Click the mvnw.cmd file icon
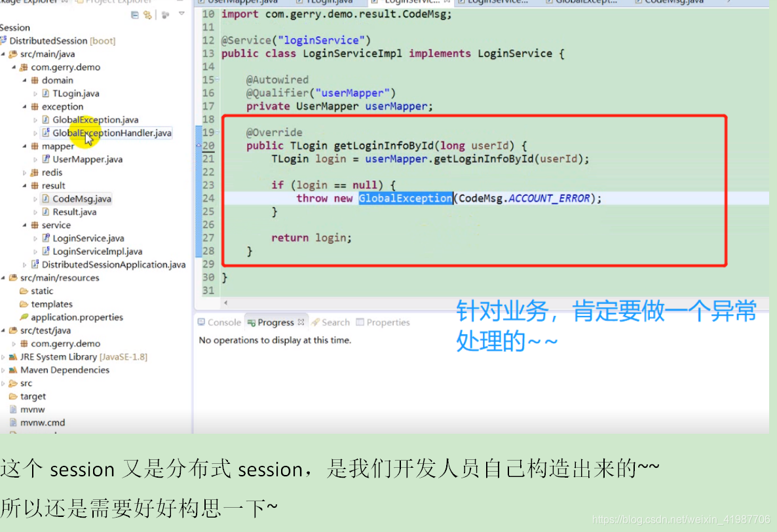The width and height of the screenshot is (777, 532). (13, 423)
